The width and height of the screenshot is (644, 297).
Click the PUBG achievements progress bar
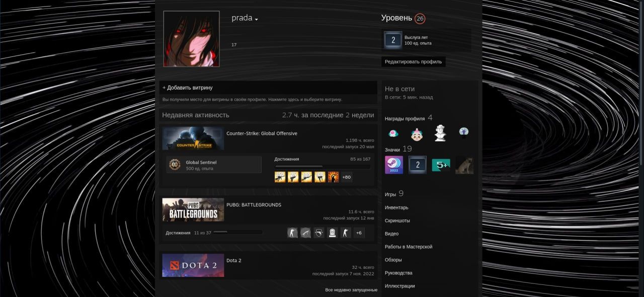click(238, 233)
